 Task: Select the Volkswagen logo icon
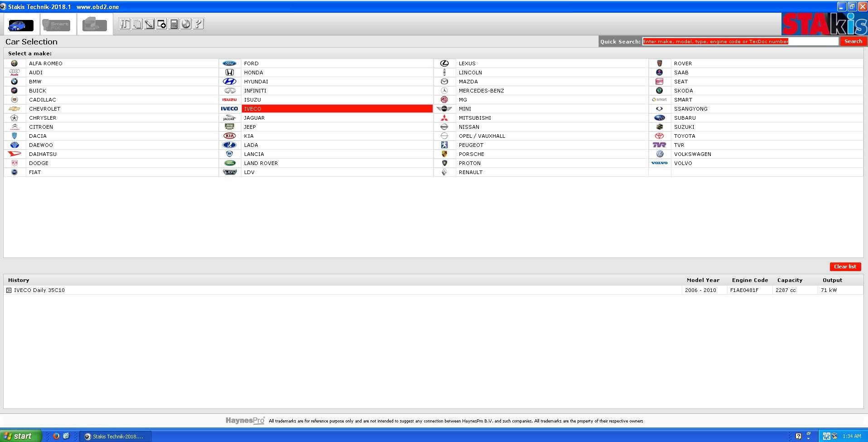659,154
